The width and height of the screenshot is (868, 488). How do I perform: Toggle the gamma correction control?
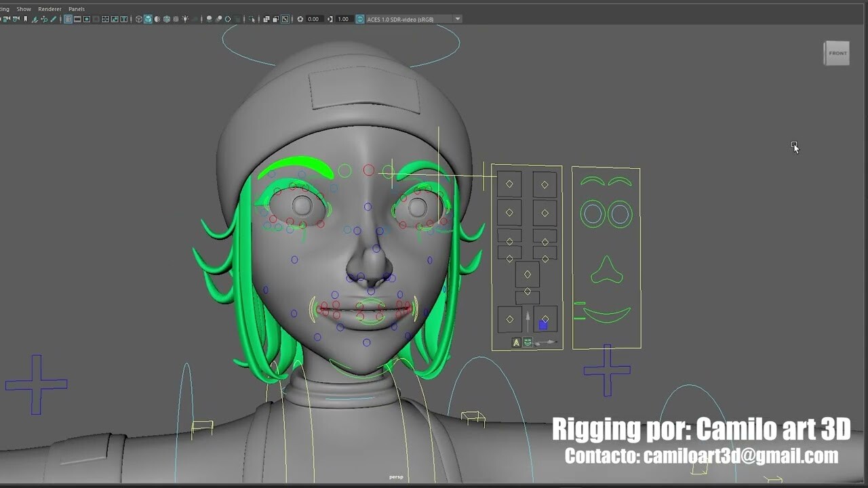click(x=330, y=19)
